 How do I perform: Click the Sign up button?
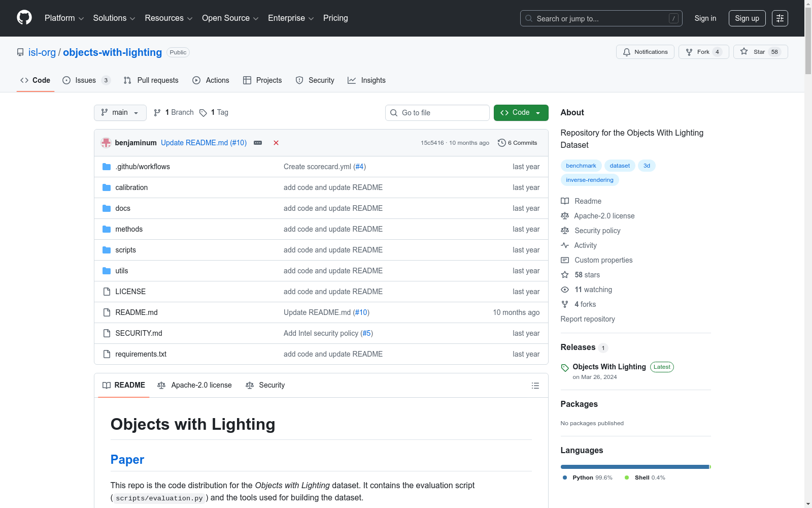(747, 18)
